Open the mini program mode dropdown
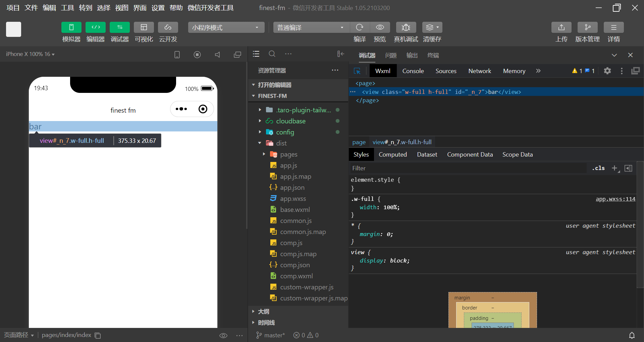Viewport: 644px width, 342px height. tap(226, 27)
